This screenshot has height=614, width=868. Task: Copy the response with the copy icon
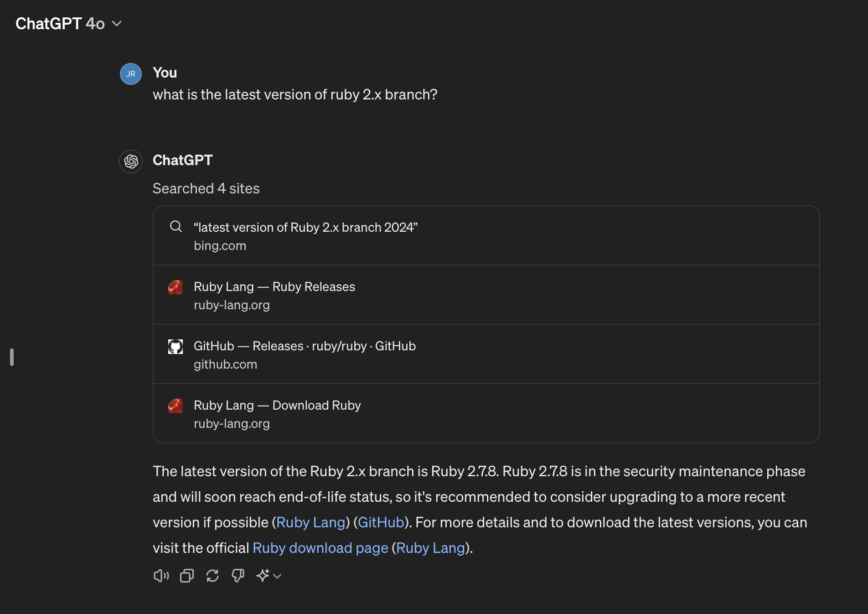click(187, 576)
